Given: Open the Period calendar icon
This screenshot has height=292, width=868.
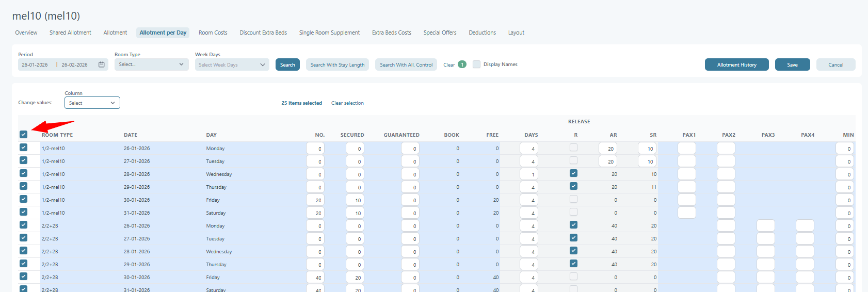Looking at the screenshot, I should (x=102, y=64).
